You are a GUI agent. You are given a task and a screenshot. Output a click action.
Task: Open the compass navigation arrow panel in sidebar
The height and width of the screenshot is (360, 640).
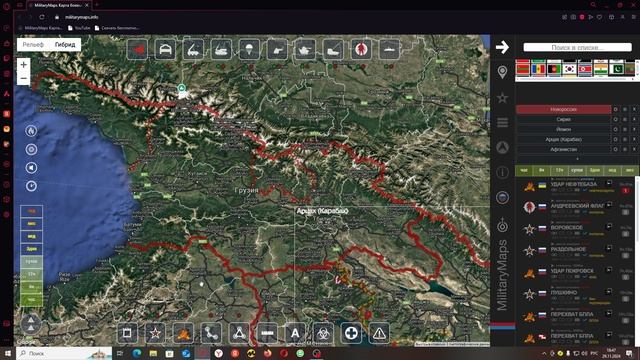pos(502,147)
